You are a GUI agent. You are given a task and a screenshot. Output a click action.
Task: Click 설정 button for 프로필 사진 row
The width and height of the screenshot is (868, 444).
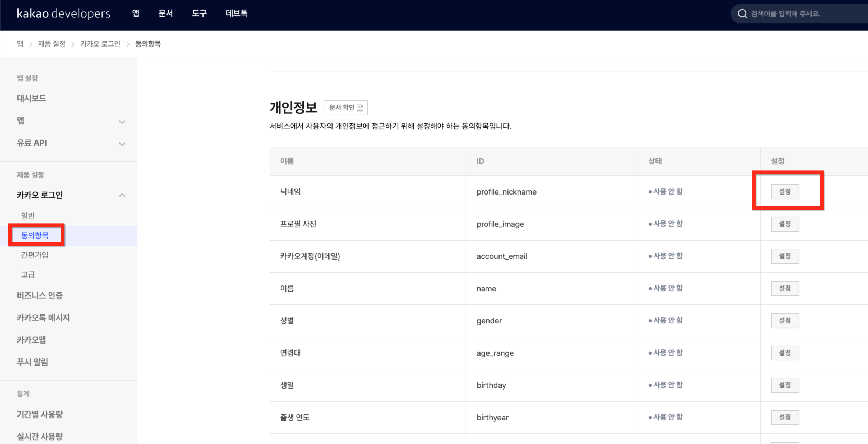[784, 224]
